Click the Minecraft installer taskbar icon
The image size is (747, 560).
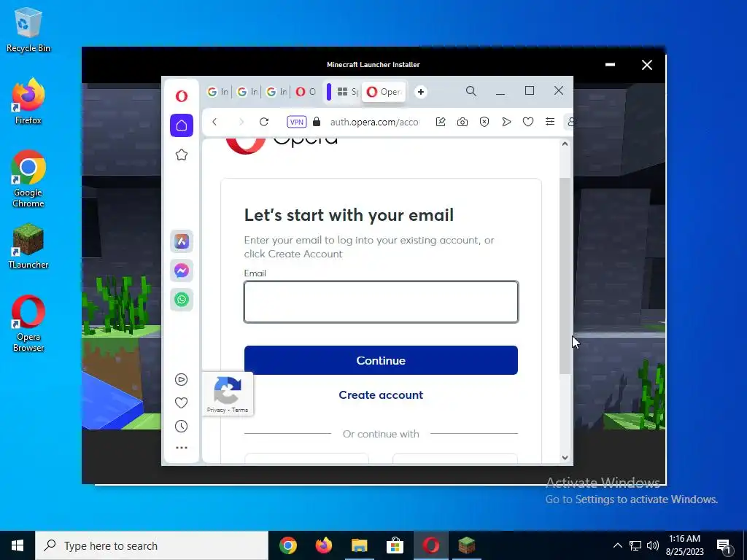(x=466, y=545)
